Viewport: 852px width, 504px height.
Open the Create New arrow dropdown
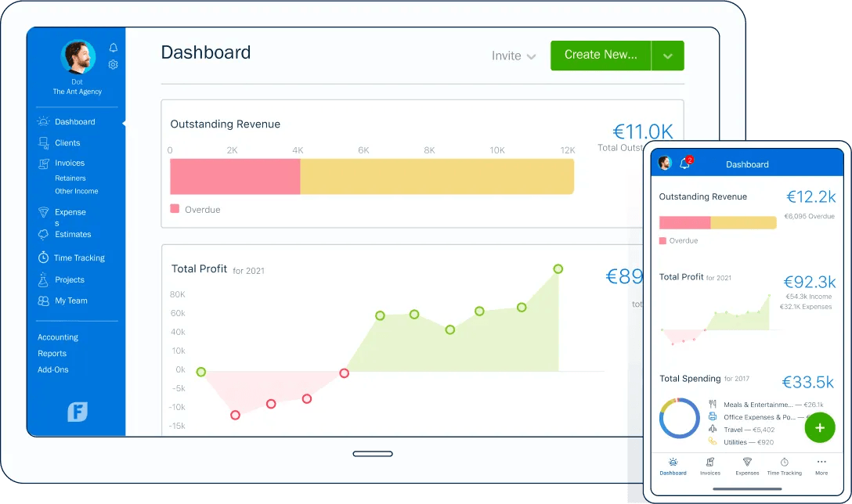coord(668,56)
